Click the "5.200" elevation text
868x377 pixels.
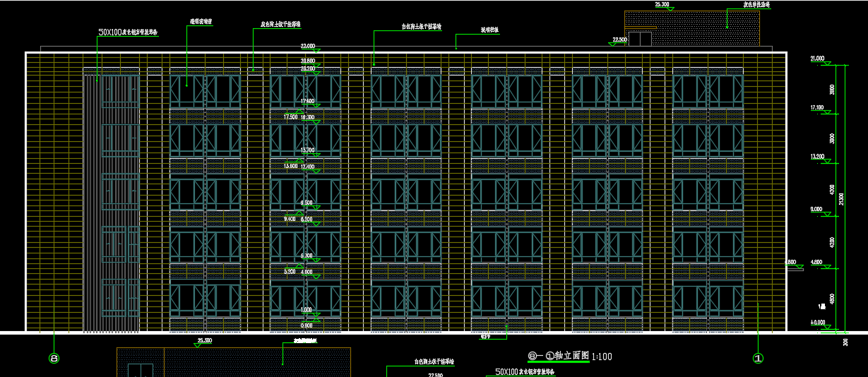tap(290, 271)
